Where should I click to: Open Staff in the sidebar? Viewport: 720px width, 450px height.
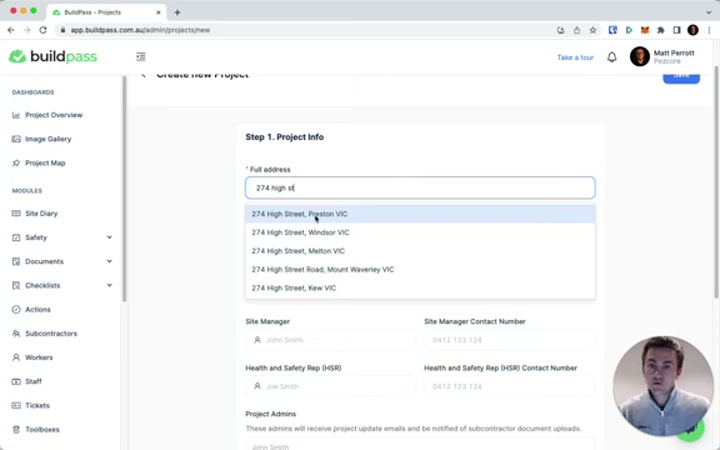click(x=34, y=381)
